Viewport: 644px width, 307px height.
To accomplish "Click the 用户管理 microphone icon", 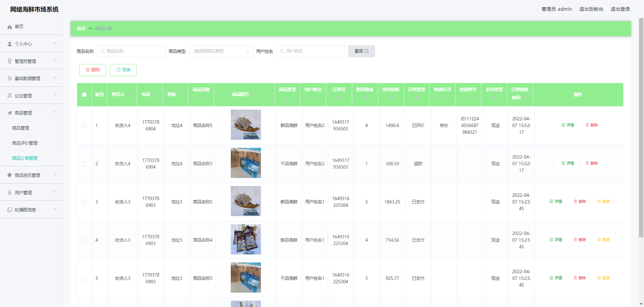I will [10, 192].
